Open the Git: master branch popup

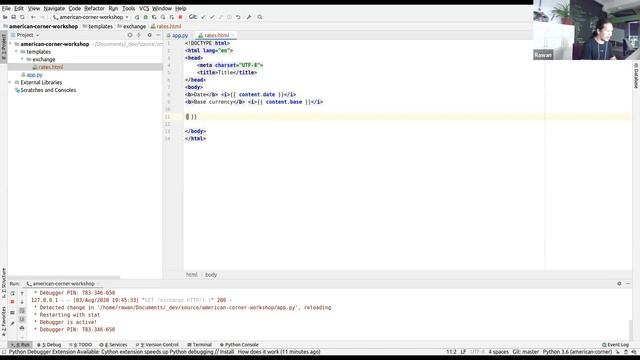point(526,352)
